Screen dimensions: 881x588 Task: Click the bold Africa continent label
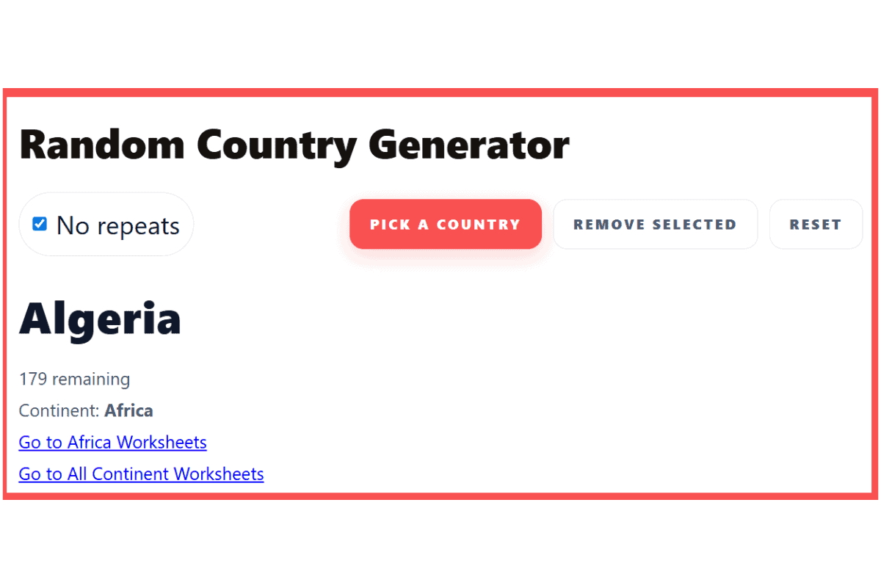pyautogui.click(x=129, y=410)
